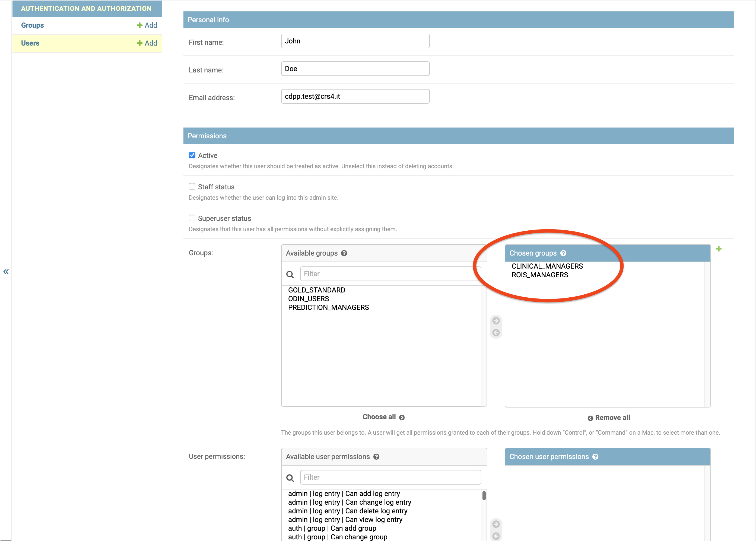Select 'auth | group | Can add group'
This screenshot has width=756, height=541.
(332, 528)
